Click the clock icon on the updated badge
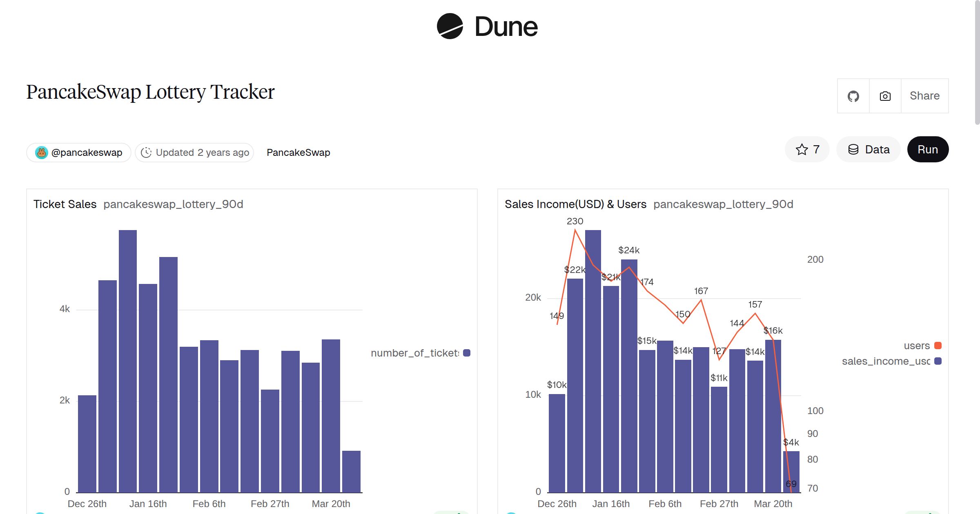Viewport: 980px width, 514px height. tap(147, 152)
